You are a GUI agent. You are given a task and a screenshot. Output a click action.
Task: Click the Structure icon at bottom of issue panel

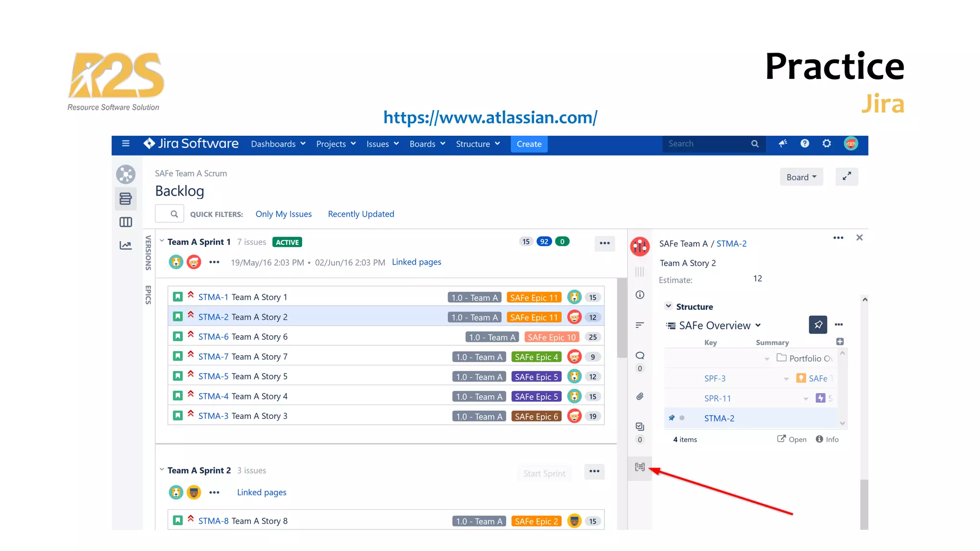[x=640, y=467]
